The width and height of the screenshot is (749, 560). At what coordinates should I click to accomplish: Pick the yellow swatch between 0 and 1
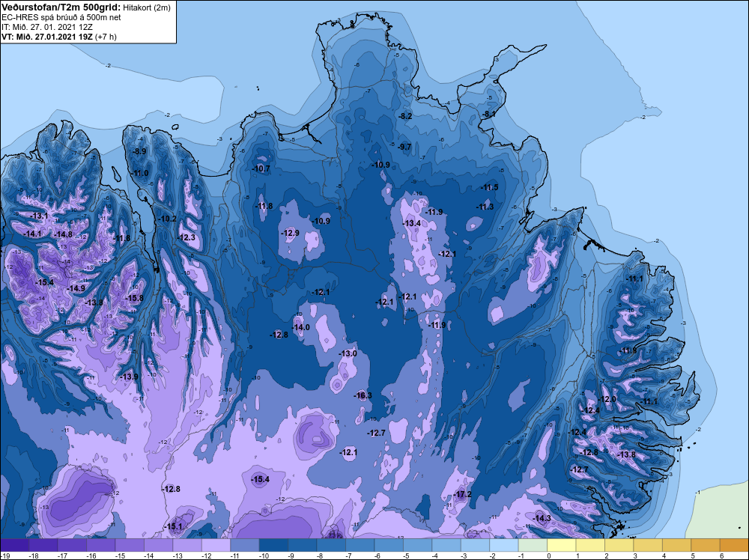click(x=562, y=545)
